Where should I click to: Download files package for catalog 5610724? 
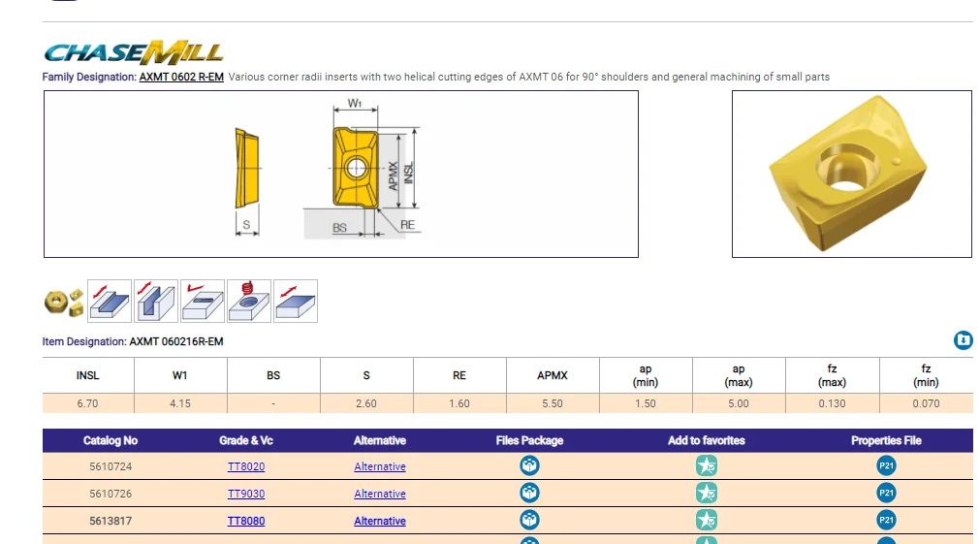point(529,465)
